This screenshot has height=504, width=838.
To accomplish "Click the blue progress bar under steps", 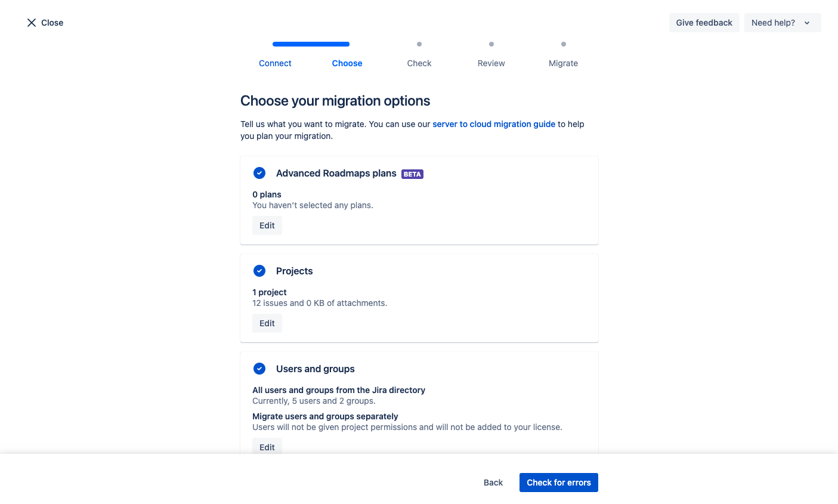I will click(311, 44).
